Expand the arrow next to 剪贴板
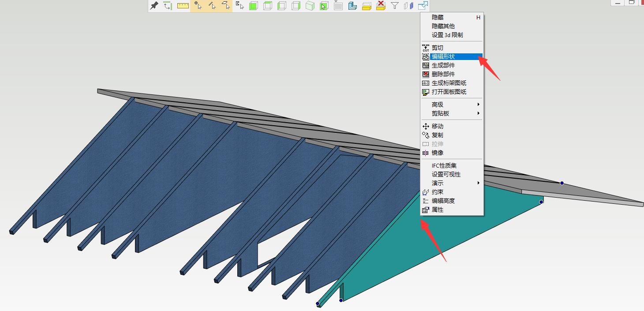 tap(479, 113)
